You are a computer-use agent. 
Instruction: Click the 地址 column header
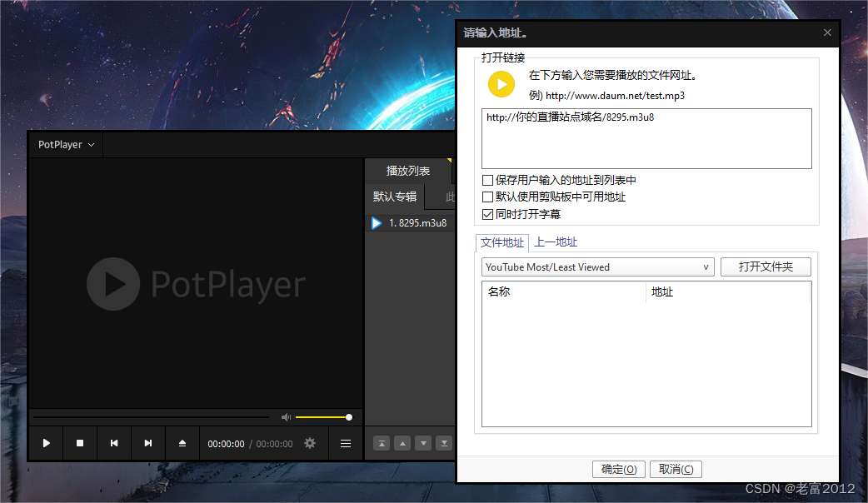click(x=728, y=291)
